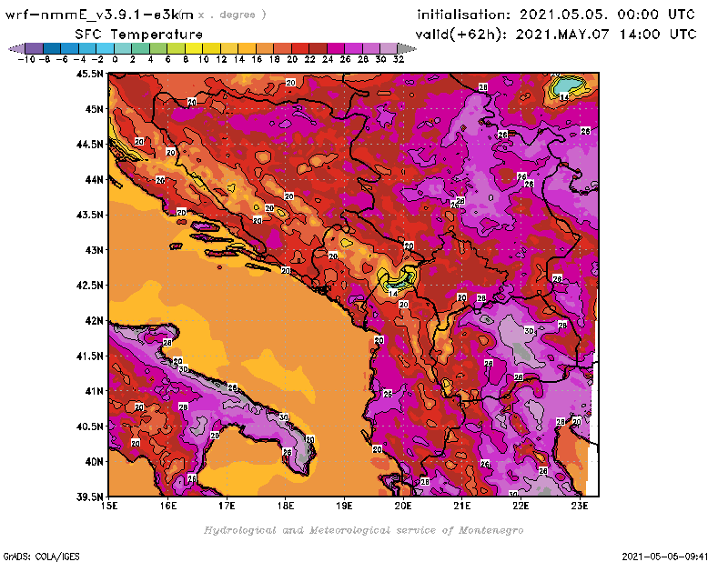This screenshot has height=562, width=728.
Task: Pick the magenta 24 to 26 legend swatch
Action: pyautogui.click(x=336, y=48)
